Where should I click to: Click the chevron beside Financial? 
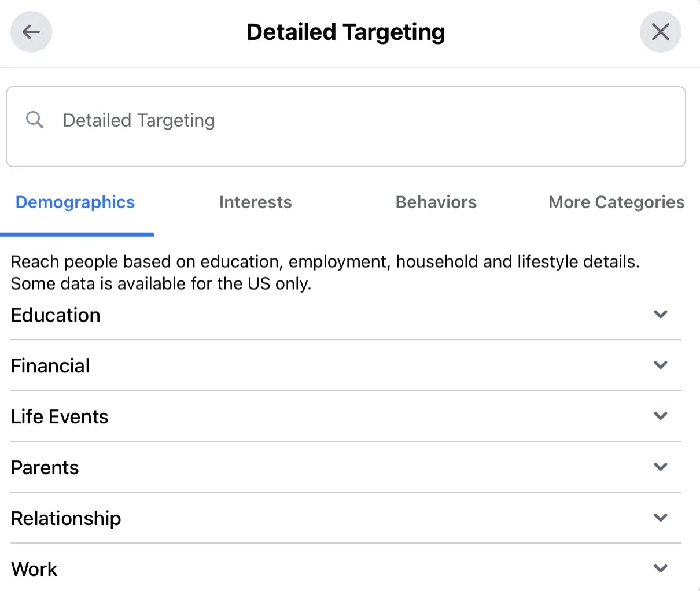(661, 365)
